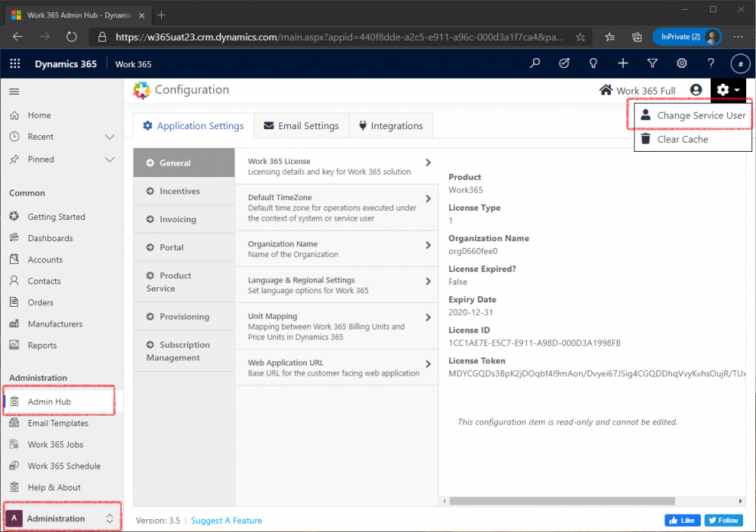Select Clear Cache menu option
756x532 pixels.
click(692, 139)
